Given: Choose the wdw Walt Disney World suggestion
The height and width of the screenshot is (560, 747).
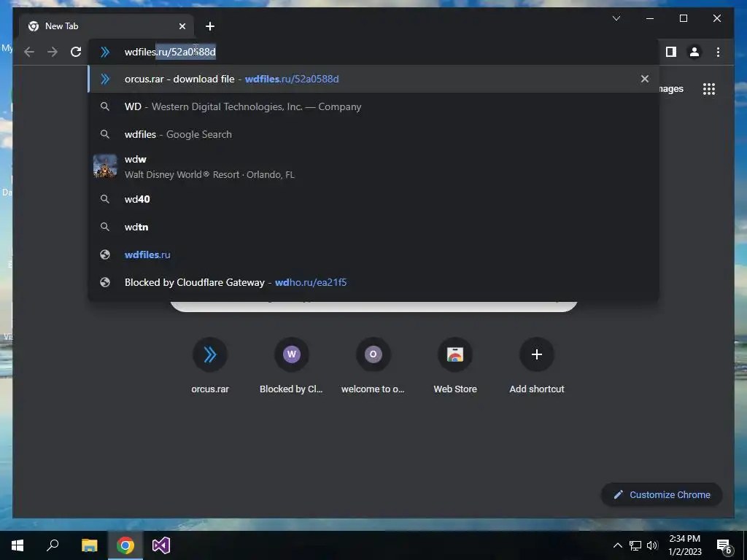Looking at the screenshot, I should click(373, 167).
